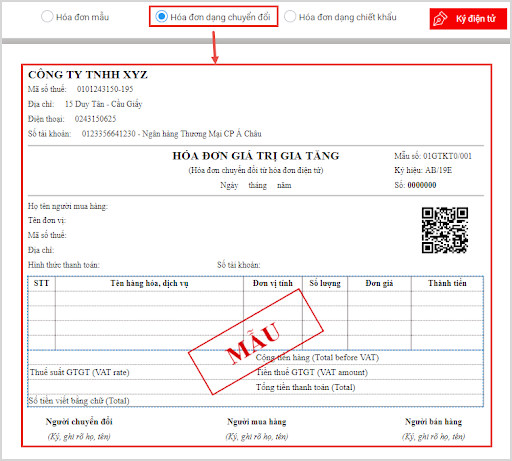Choose 'Hóa đơn dạng chiết khấu' radio option
Viewport: 512px width, 461px height.
[290, 17]
